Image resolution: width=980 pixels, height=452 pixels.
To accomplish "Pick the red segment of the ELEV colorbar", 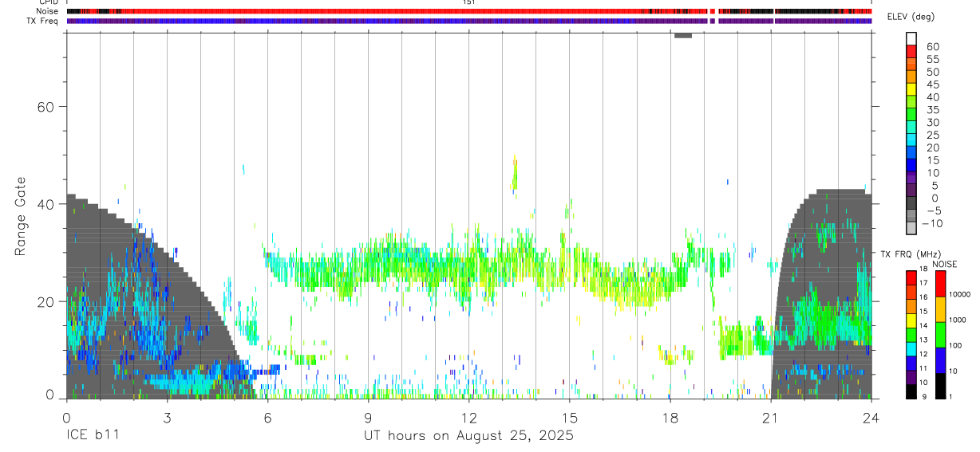I will coord(911,51).
